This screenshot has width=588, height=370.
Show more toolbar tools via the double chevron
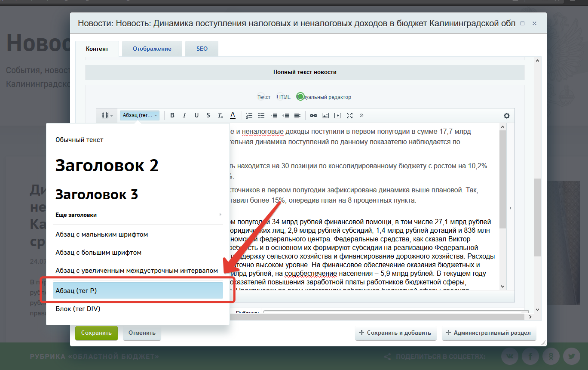(x=361, y=115)
